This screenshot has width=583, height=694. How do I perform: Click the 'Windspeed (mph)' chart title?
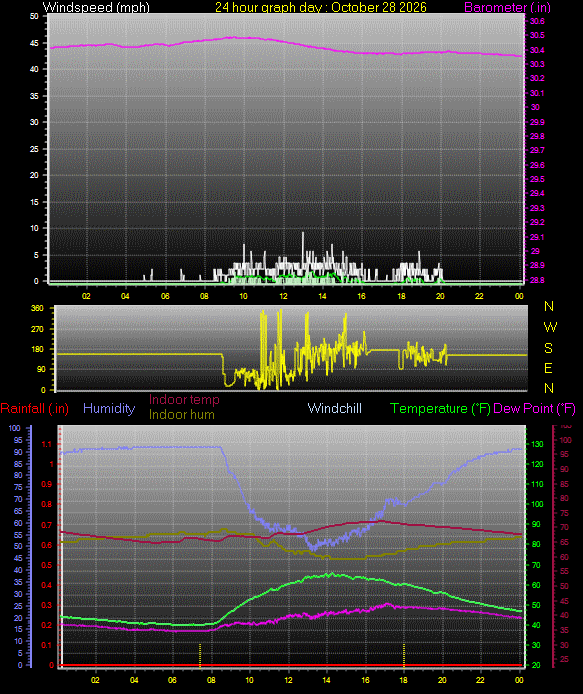point(96,7)
